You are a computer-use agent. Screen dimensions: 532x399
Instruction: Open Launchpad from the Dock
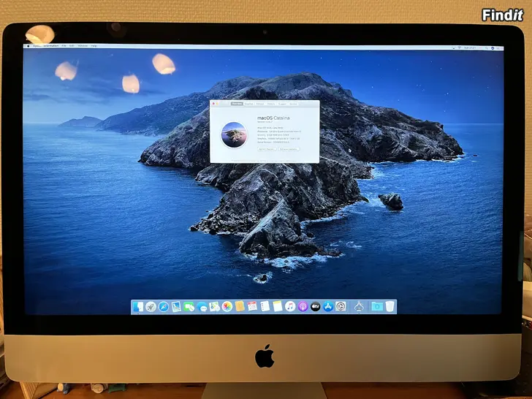coord(151,307)
